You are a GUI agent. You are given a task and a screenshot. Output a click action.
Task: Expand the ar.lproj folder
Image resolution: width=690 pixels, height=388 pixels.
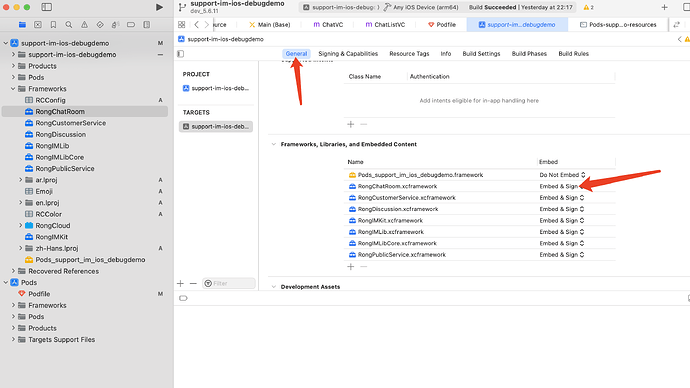(x=20, y=180)
